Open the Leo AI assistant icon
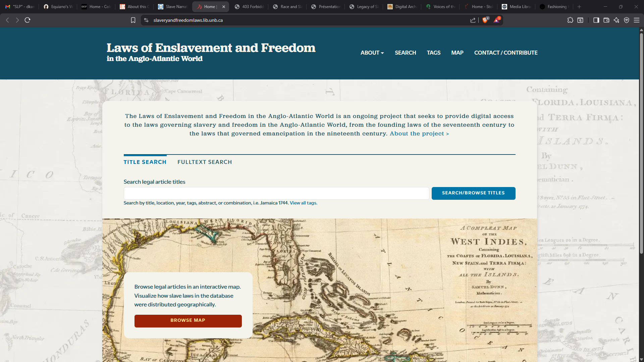 pyautogui.click(x=616, y=20)
